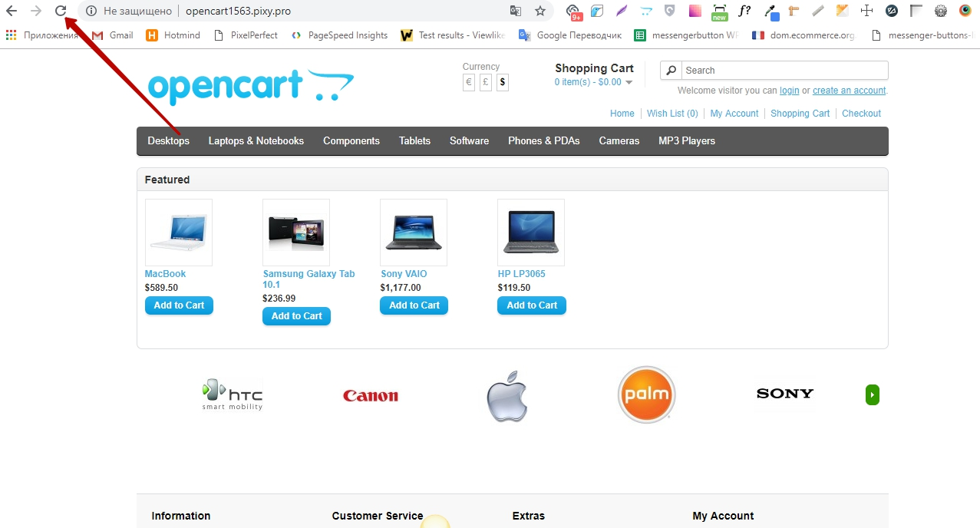Open the dom.ecommerce.org bookmark

point(803,35)
